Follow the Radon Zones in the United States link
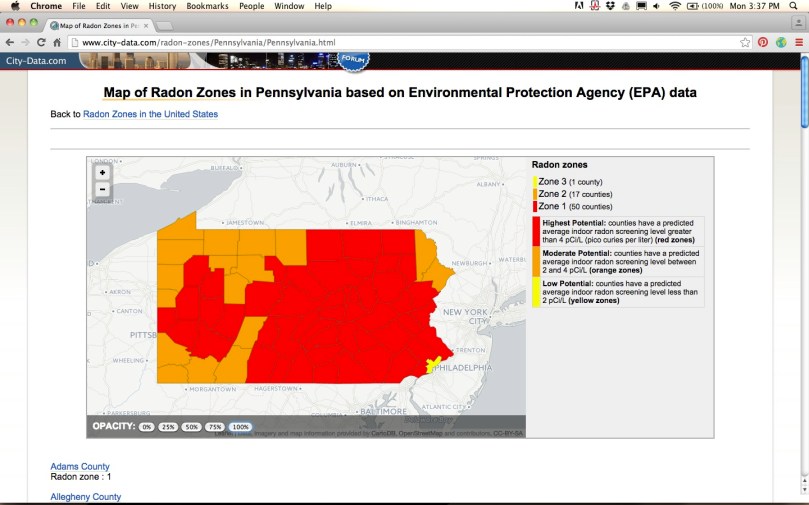 click(x=150, y=114)
